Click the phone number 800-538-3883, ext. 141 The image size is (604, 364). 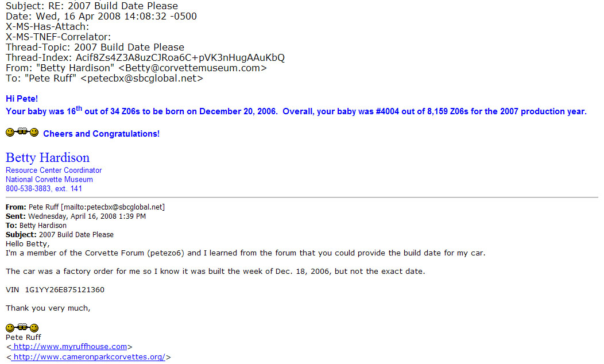coord(44,189)
